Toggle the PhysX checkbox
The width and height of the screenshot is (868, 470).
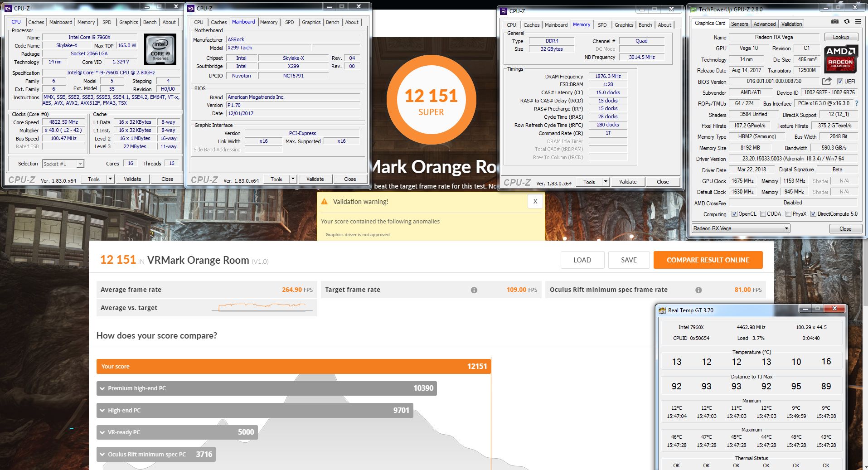pos(788,214)
